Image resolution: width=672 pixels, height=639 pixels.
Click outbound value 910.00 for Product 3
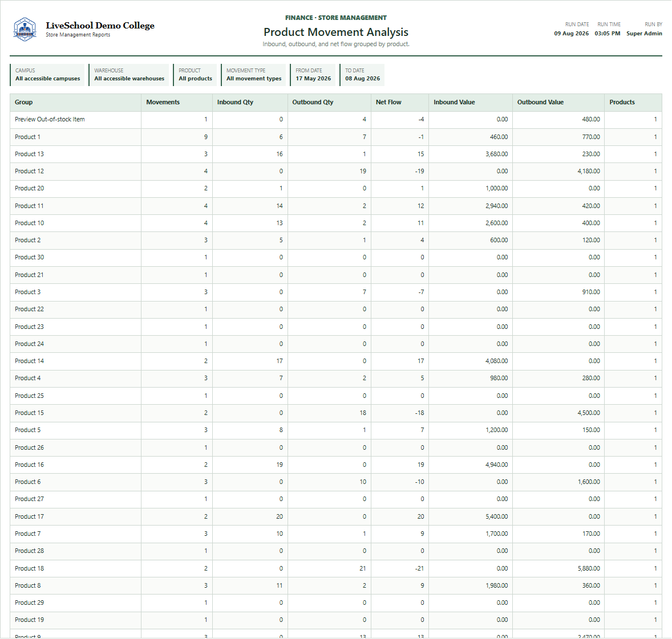point(591,292)
